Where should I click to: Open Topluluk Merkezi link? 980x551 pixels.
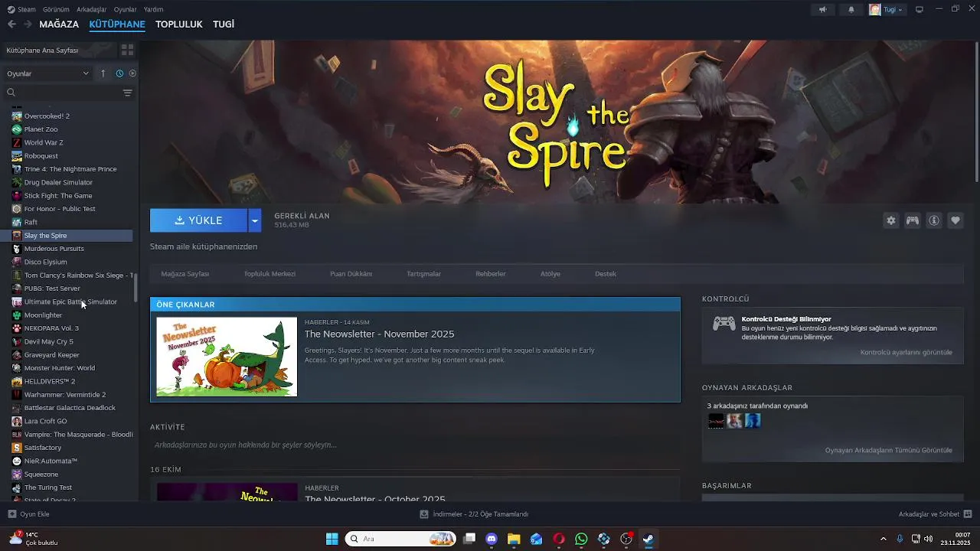tap(269, 274)
